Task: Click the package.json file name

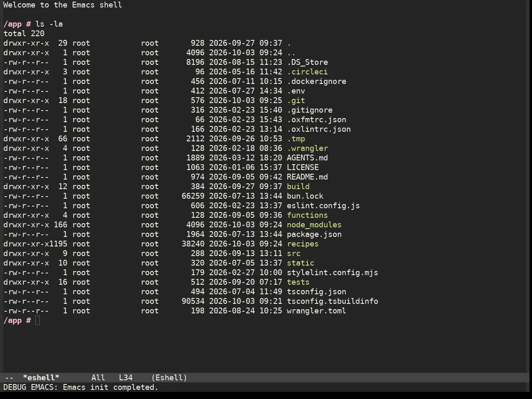Action: tap(314, 234)
